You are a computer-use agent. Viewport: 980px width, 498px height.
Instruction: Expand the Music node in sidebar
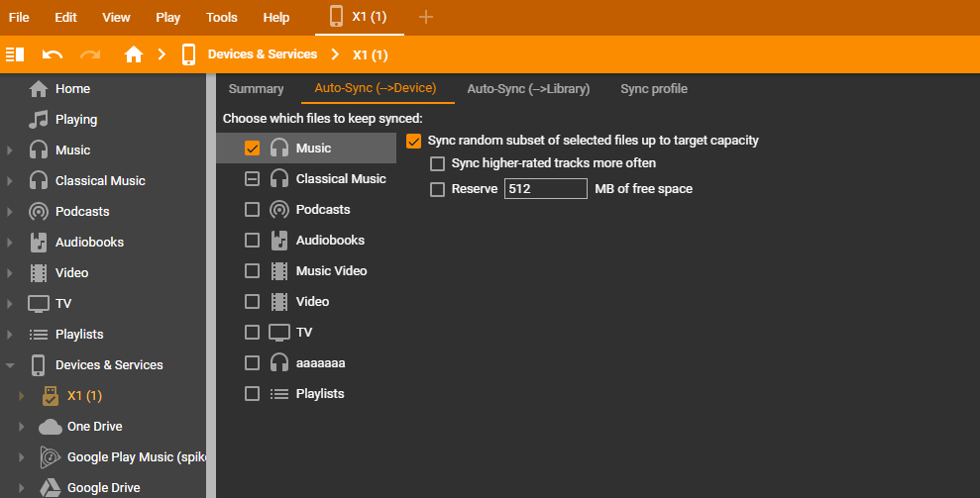coord(10,150)
